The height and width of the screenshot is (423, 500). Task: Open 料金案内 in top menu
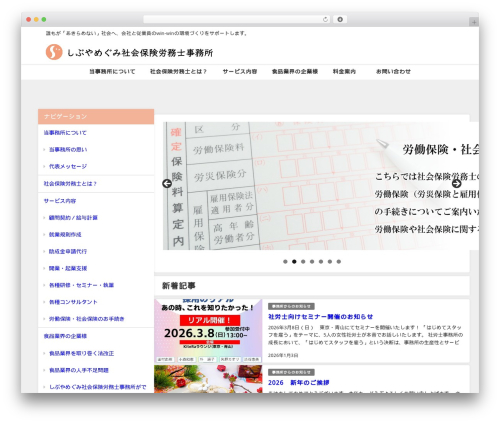coord(344,71)
